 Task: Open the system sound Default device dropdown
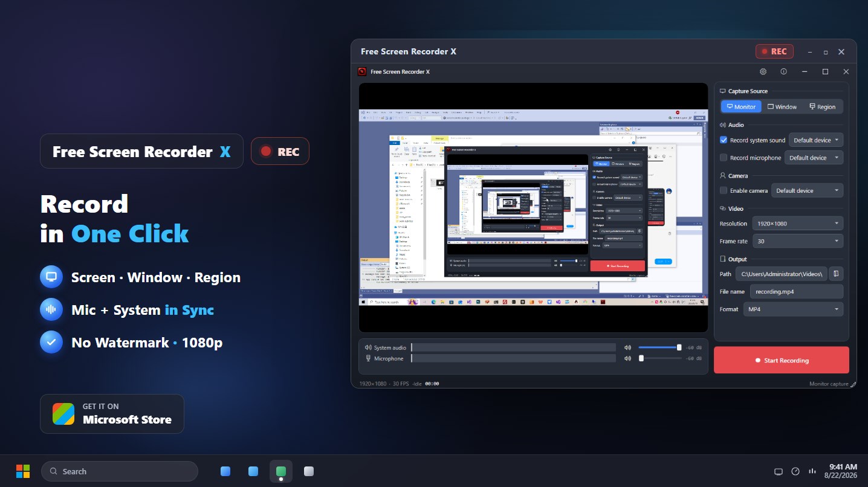[x=816, y=140]
